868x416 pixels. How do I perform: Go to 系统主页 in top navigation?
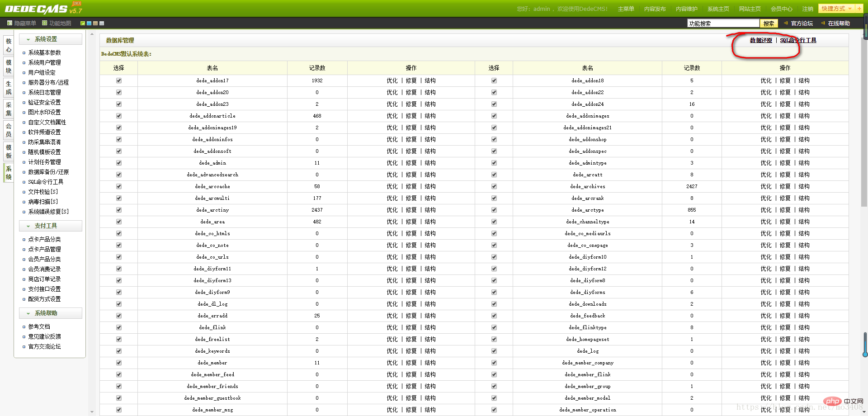[718, 9]
